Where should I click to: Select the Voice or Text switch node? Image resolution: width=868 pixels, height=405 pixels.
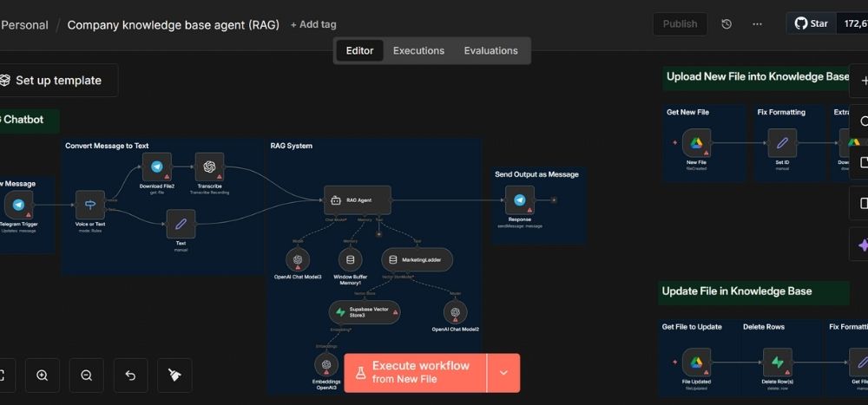tap(90, 206)
